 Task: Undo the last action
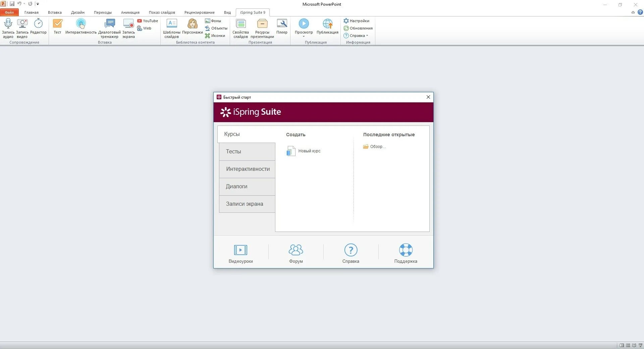click(x=19, y=4)
